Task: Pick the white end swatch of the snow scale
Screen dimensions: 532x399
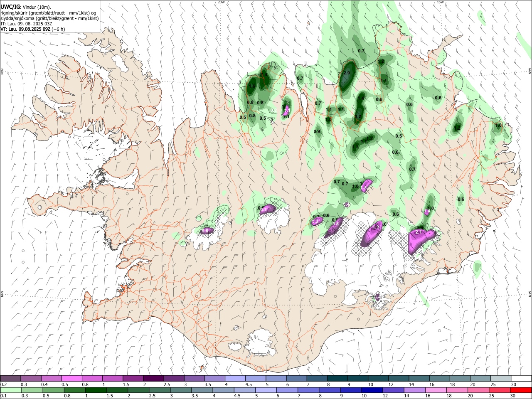Action: coord(521,379)
